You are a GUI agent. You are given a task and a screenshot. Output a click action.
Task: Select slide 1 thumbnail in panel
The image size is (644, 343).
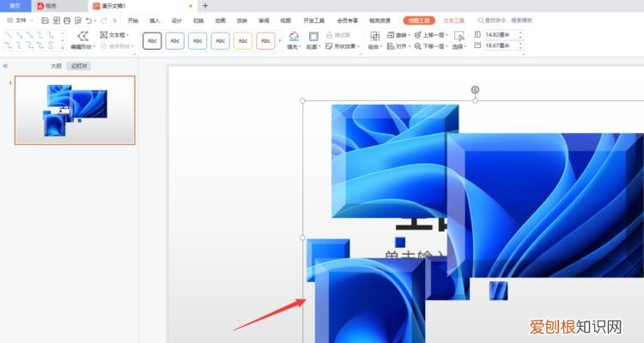click(x=75, y=110)
